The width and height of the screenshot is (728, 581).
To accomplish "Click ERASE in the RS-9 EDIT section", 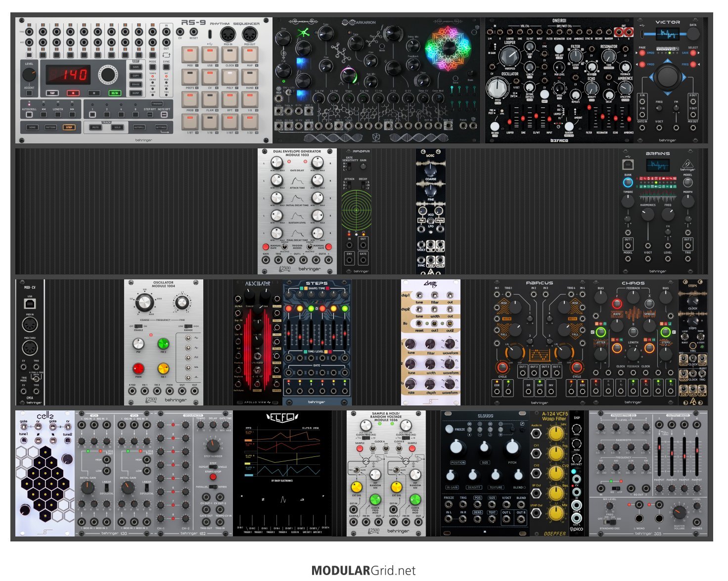I will 136,84.
